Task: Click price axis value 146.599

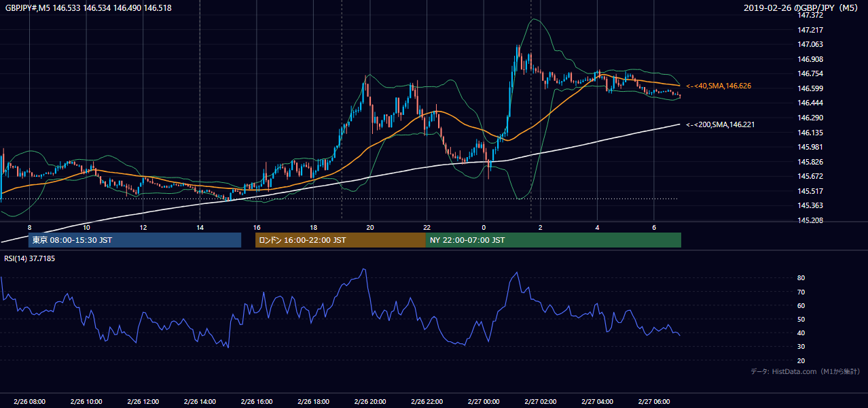Action: pyautogui.click(x=810, y=88)
